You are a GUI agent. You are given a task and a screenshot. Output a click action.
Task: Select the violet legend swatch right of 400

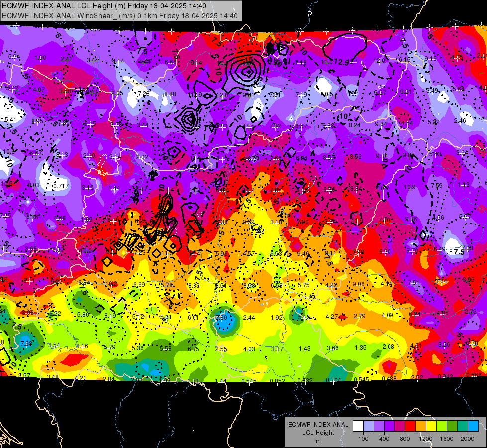point(390,426)
